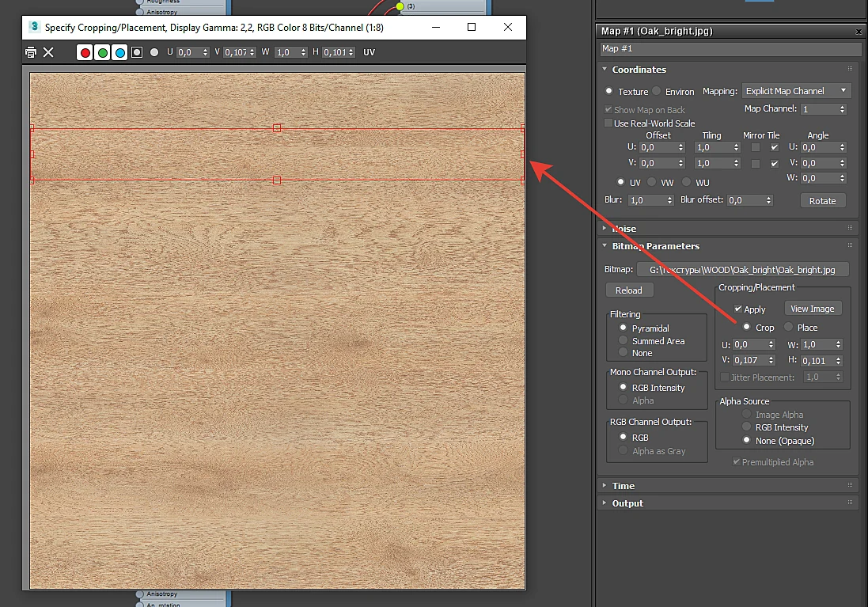Click the Coordinates rollout grip dots
The height and width of the screenshot is (607, 868).
click(850, 69)
